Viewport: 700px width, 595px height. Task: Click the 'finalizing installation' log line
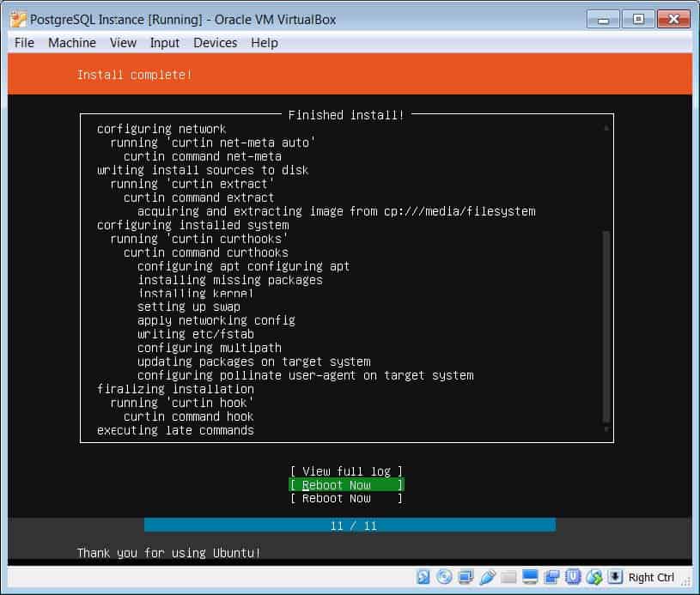175,389
